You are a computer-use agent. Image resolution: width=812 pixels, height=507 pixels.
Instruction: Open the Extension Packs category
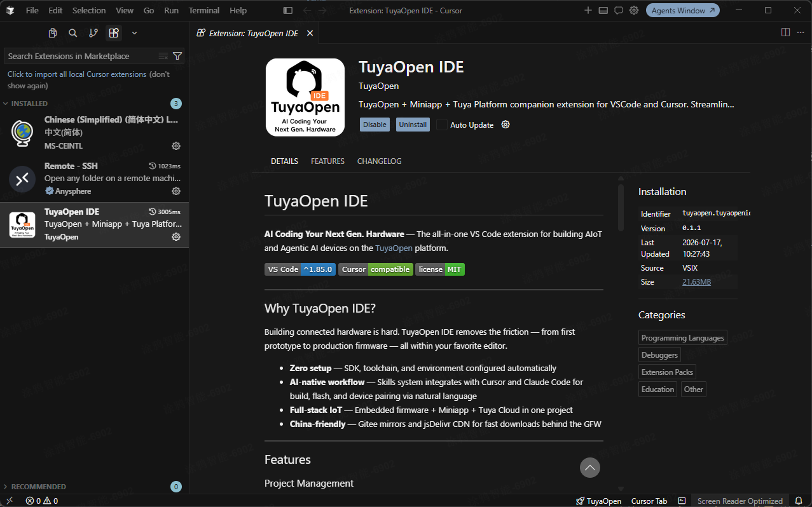tap(667, 372)
